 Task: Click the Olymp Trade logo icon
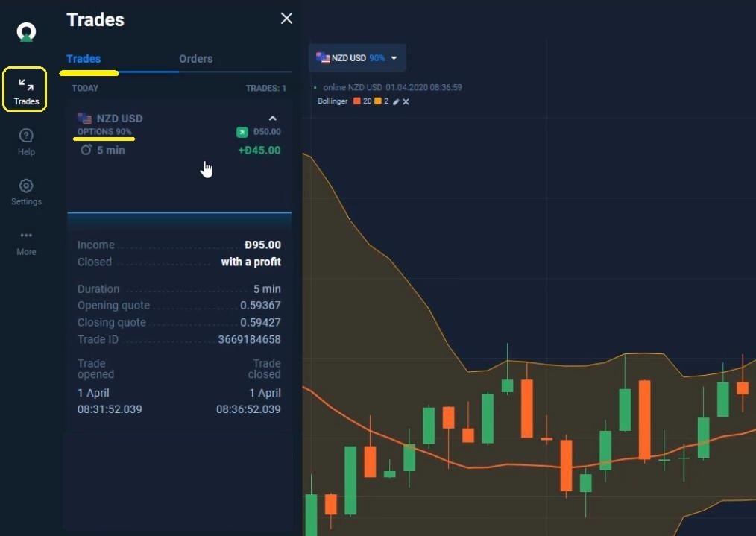[x=26, y=32]
